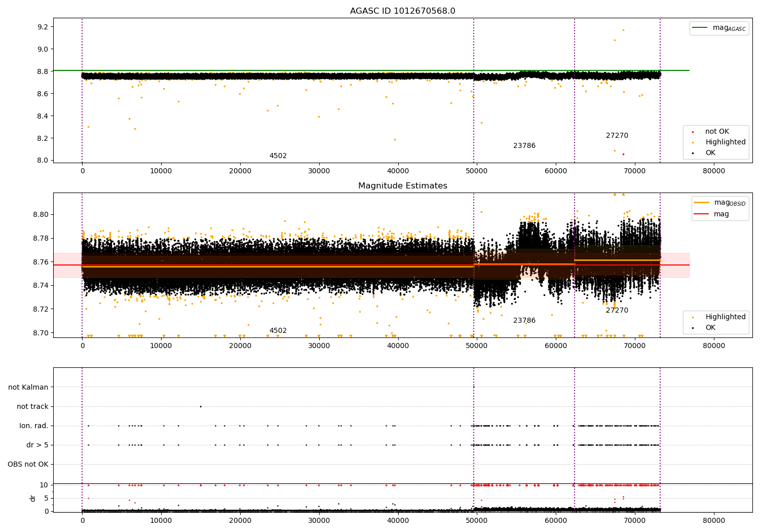Click the 'Highlighted' legend entry in Magnitude Estimates plot
The image size is (760, 532).
[x=726, y=317]
